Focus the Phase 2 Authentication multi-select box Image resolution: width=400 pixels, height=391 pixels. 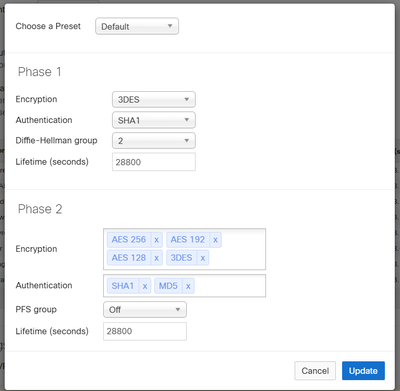pyautogui.click(x=184, y=286)
